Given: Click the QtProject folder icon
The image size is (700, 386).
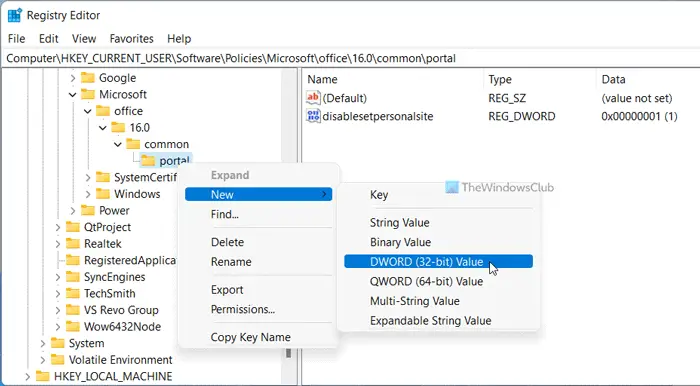Looking at the screenshot, I should coord(73,227).
